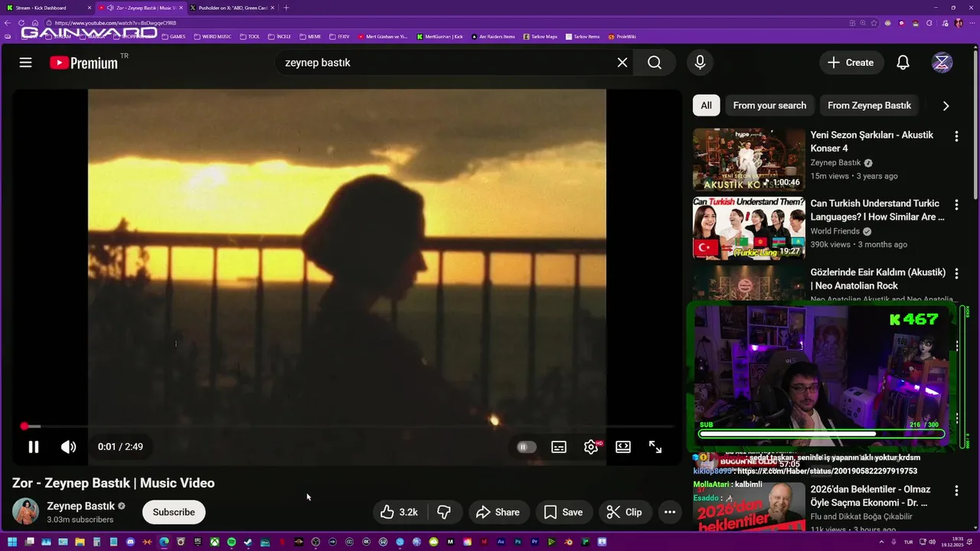The image size is (980, 551).
Task: Open Epic Games launcher from taskbar
Action: click(x=198, y=542)
